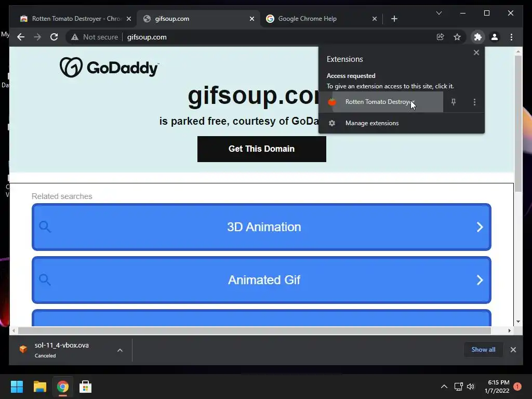Show hidden system tray icons
Viewport: 532px width, 399px height.
[444, 387]
